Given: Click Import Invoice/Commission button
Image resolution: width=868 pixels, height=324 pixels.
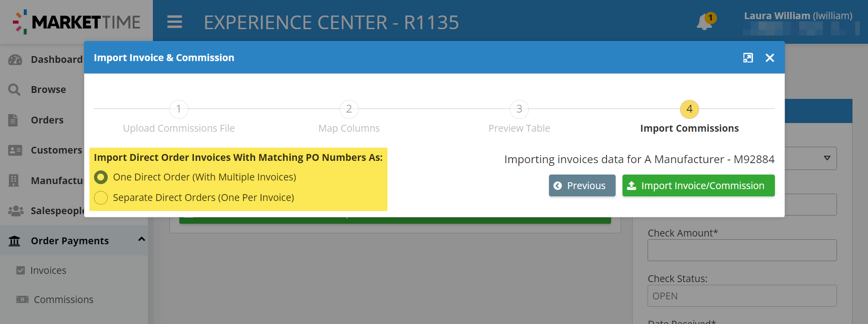Looking at the screenshot, I should [x=698, y=186].
